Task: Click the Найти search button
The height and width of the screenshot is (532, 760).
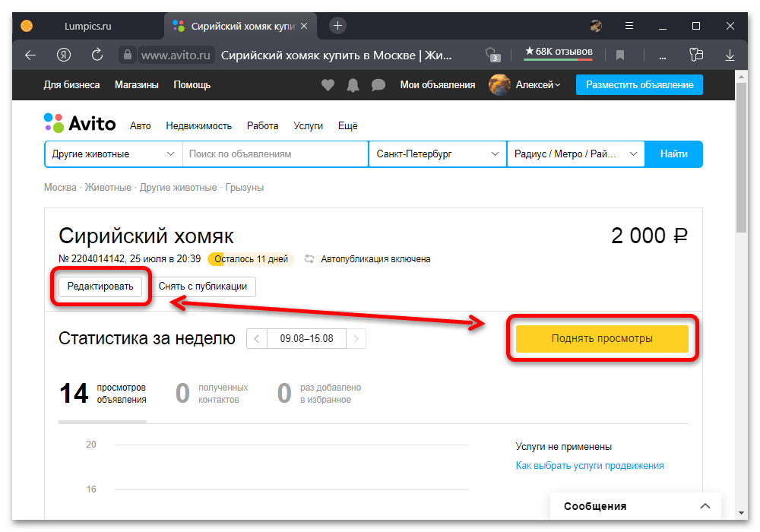Action: [673, 154]
